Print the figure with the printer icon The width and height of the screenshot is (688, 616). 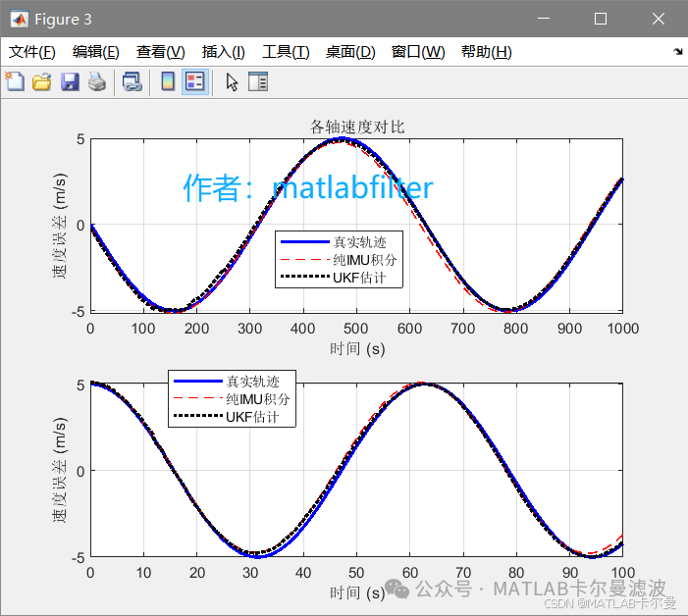[97, 82]
